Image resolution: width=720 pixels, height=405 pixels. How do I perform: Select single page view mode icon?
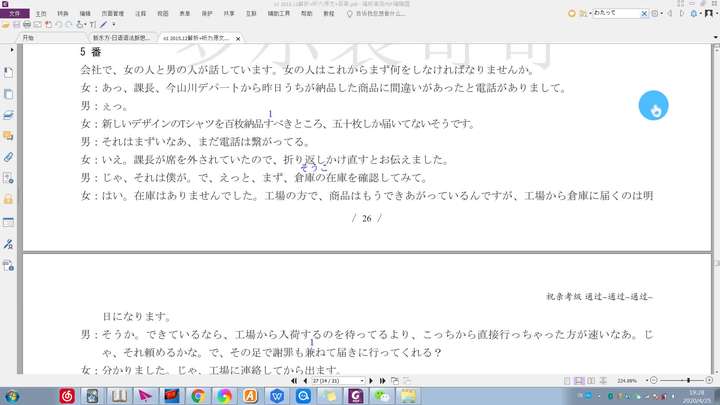click(x=567, y=381)
